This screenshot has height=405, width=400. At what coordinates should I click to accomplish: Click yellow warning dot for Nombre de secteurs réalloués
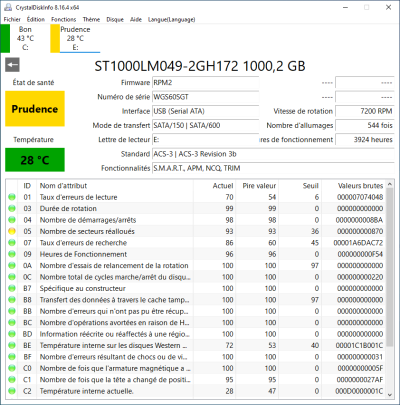(12, 231)
